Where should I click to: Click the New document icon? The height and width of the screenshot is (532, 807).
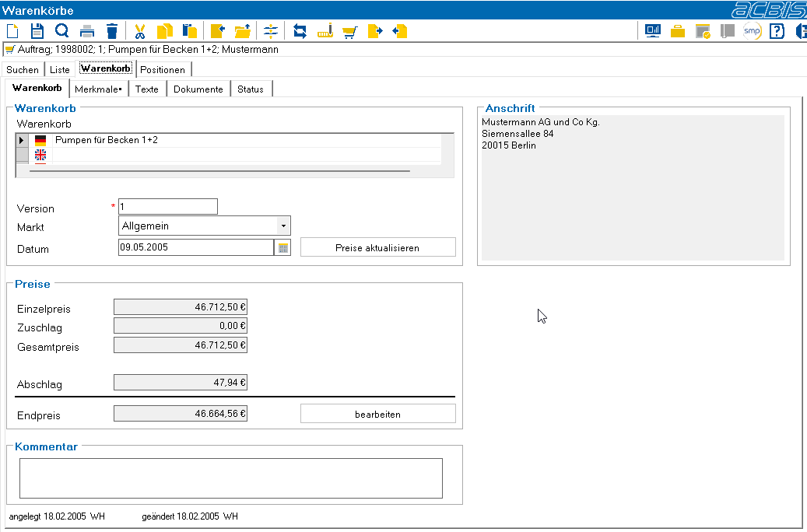coord(12,31)
